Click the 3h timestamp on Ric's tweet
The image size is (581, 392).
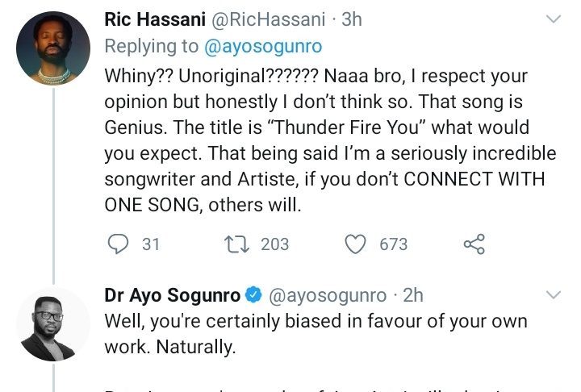point(352,19)
